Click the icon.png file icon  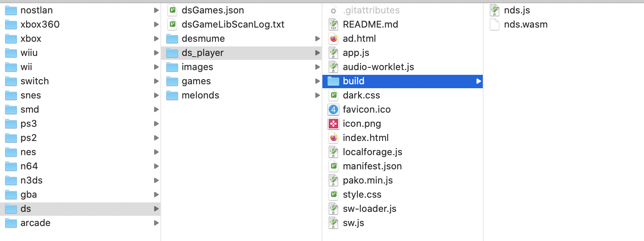[x=333, y=124]
